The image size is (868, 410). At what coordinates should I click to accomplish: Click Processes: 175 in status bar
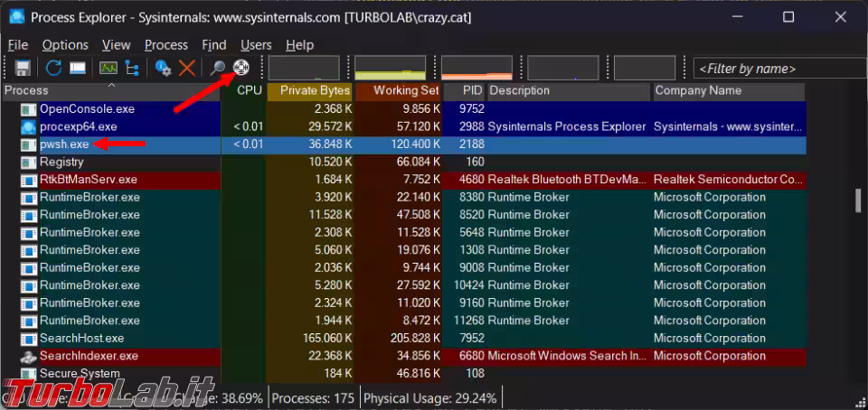tap(314, 398)
